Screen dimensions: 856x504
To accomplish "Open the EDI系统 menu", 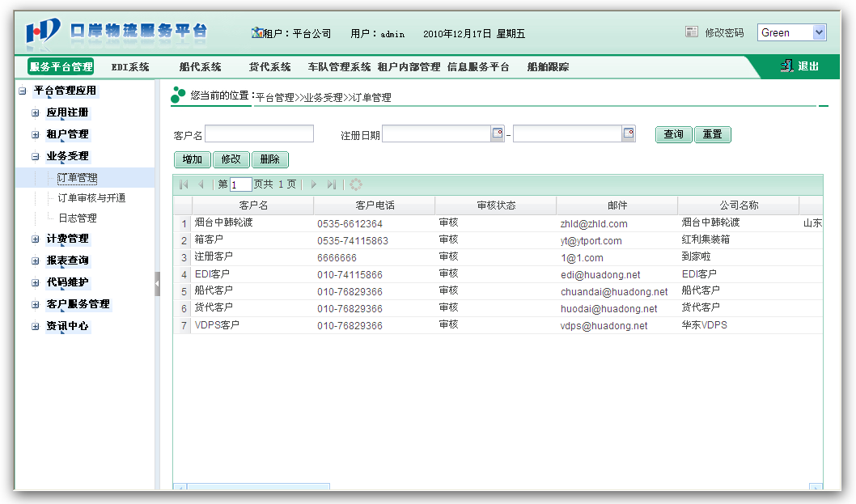I will pos(129,66).
